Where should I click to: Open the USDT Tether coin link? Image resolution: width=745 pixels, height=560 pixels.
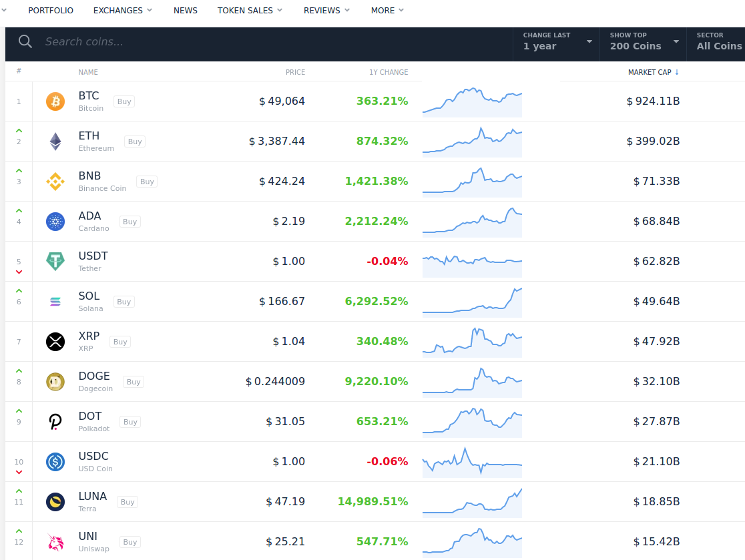pyautogui.click(x=93, y=261)
